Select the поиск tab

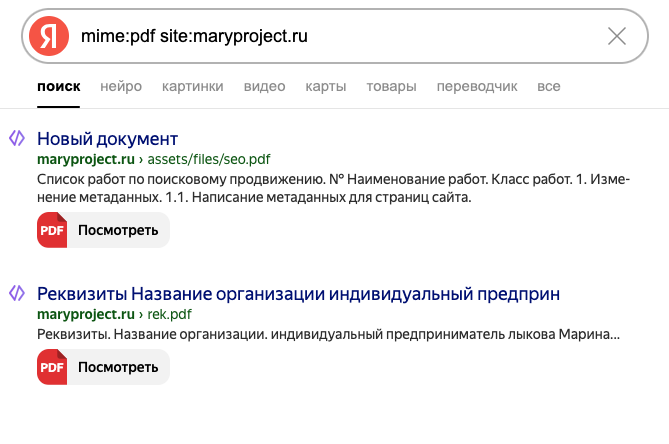pos(58,86)
